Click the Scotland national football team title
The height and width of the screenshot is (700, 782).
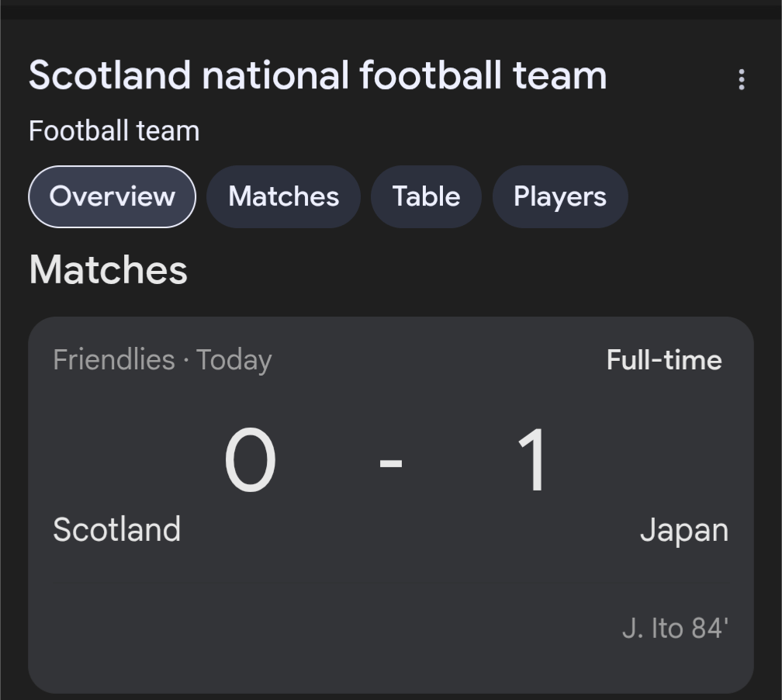pos(317,74)
